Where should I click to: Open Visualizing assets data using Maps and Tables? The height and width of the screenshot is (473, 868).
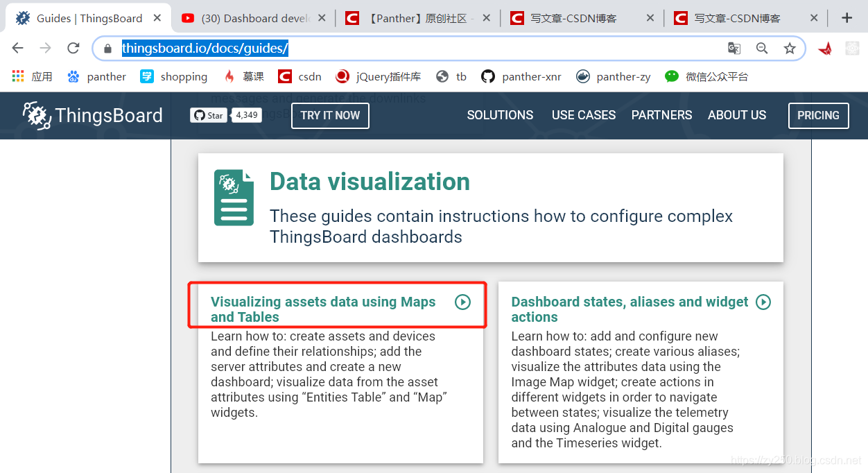click(323, 309)
